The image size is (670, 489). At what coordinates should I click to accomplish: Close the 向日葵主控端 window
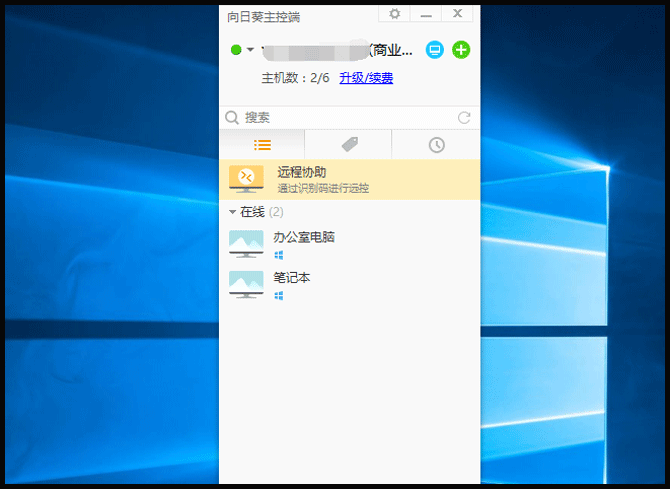point(457,14)
